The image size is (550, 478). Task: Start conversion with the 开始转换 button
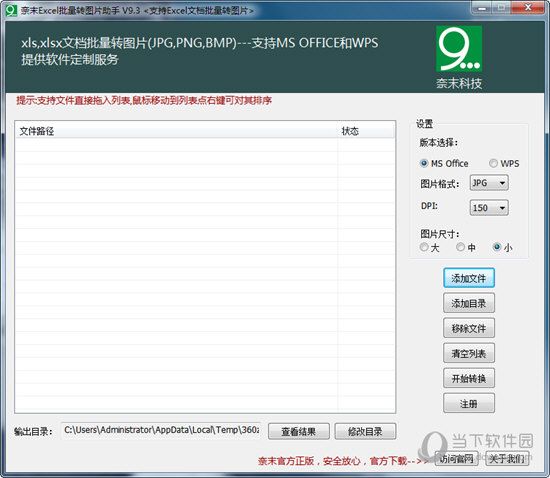click(469, 378)
